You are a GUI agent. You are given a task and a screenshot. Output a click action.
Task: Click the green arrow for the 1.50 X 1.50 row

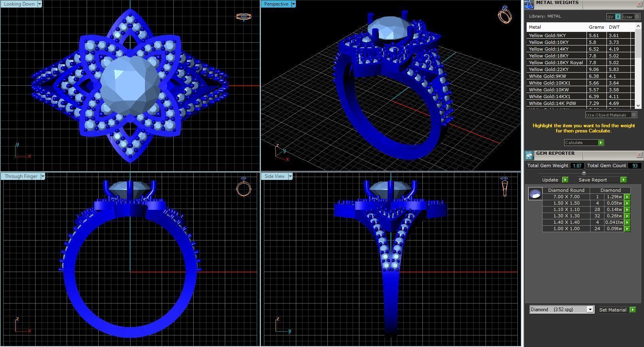pos(627,203)
